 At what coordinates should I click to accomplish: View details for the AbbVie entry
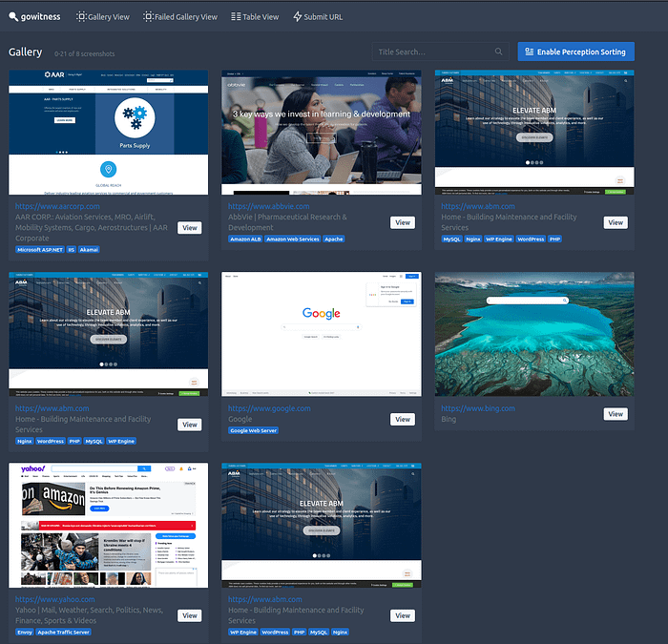pos(403,222)
